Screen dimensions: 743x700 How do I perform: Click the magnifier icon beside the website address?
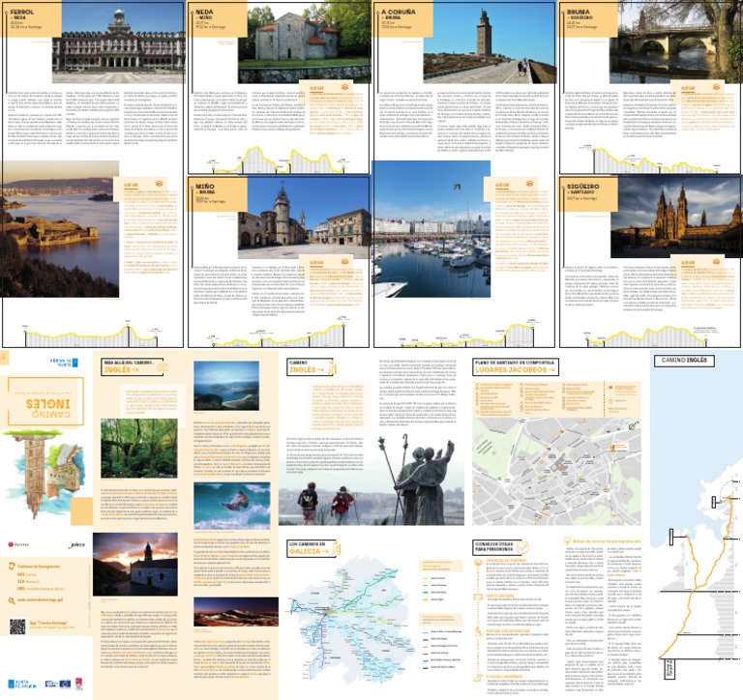coord(12,600)
